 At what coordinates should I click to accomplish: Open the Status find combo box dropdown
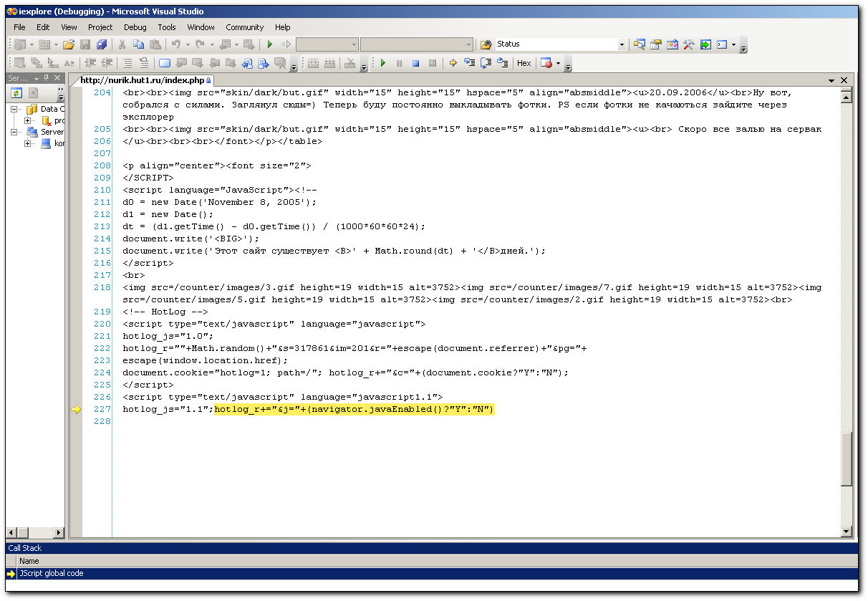click(x=622, y=44)
